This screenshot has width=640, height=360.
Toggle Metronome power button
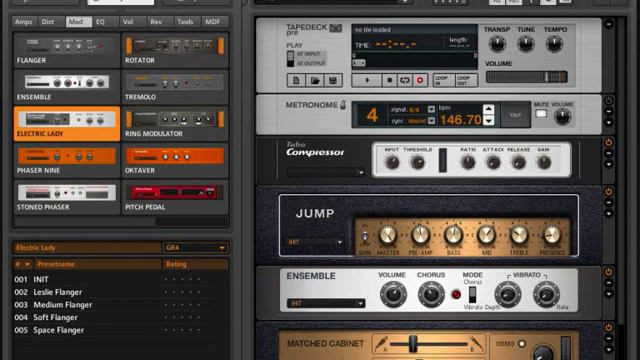(609, 100)
